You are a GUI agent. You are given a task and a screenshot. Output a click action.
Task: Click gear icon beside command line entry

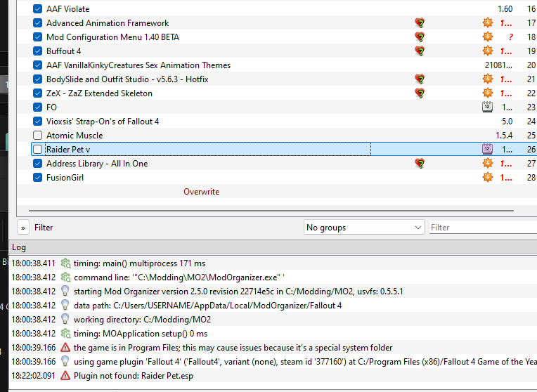tap(65, 277)
